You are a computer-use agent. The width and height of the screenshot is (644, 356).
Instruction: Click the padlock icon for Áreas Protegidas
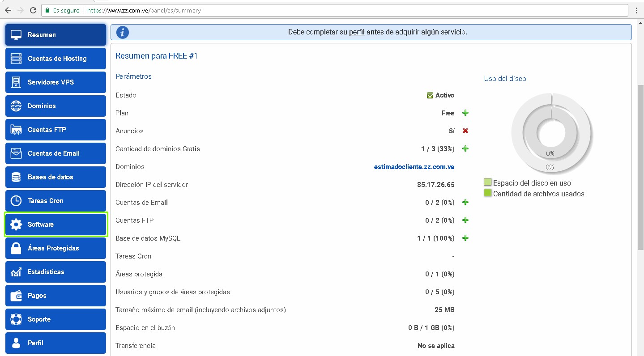16,248
